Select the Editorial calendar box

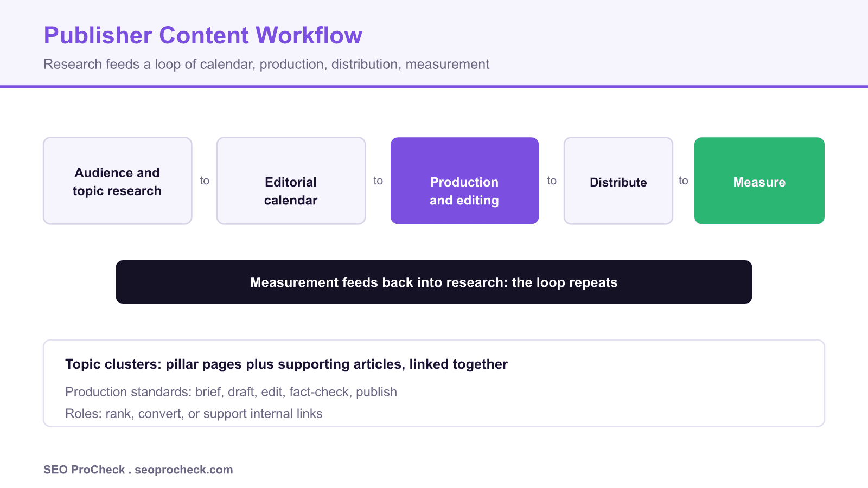pos(291,181)
